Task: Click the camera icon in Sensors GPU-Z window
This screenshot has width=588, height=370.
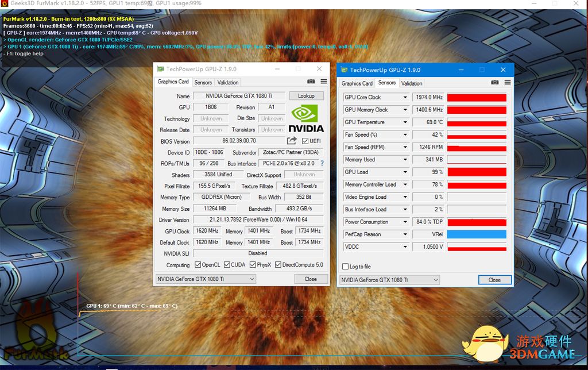Action: (x=495, y=82)
